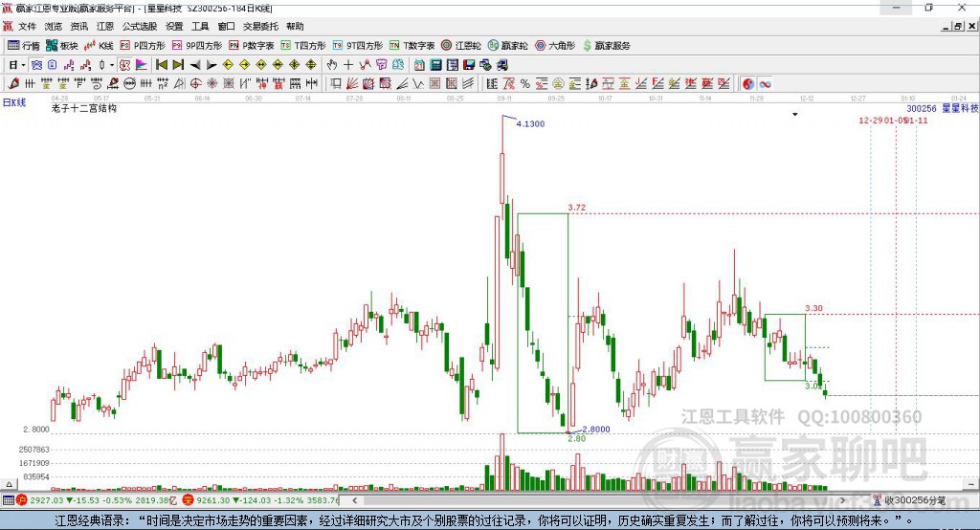This screenshot has width=980, height=530.
Task: Open the 六角形 hexagon chart tool
Action: [555, 46]
